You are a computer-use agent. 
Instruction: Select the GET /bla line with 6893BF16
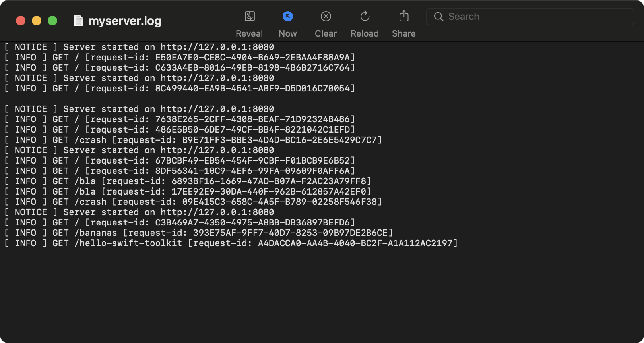188,181
